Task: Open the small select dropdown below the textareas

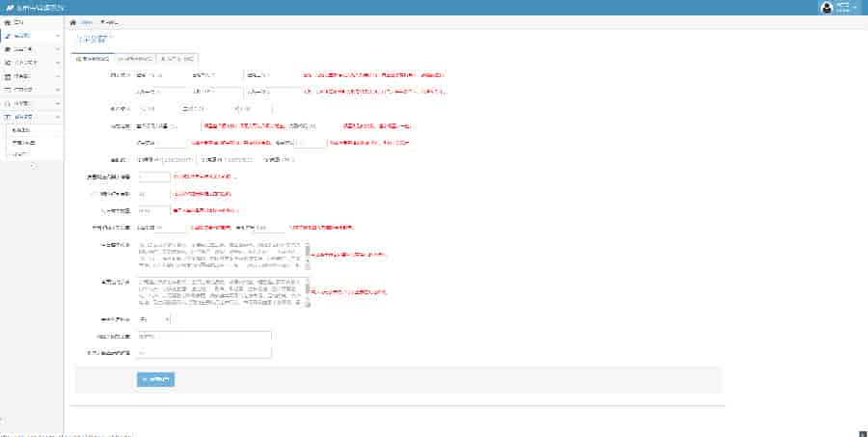Action: coord(153,319)
